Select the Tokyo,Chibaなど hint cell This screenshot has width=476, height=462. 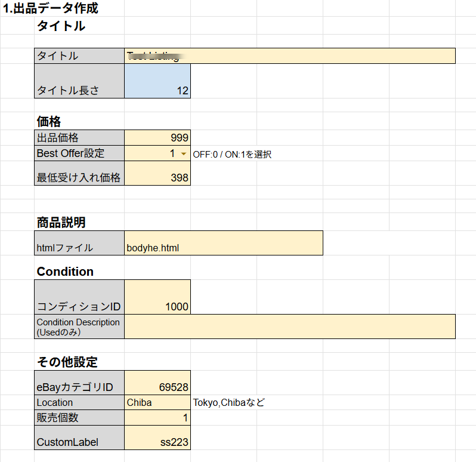coord(228,403)
